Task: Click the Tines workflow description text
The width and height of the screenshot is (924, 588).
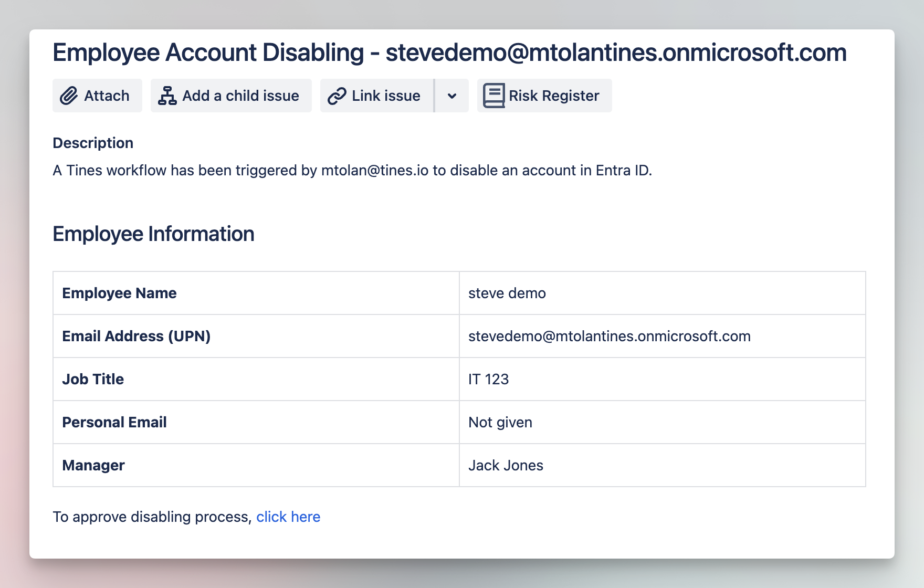Action: tap(352, 171)
